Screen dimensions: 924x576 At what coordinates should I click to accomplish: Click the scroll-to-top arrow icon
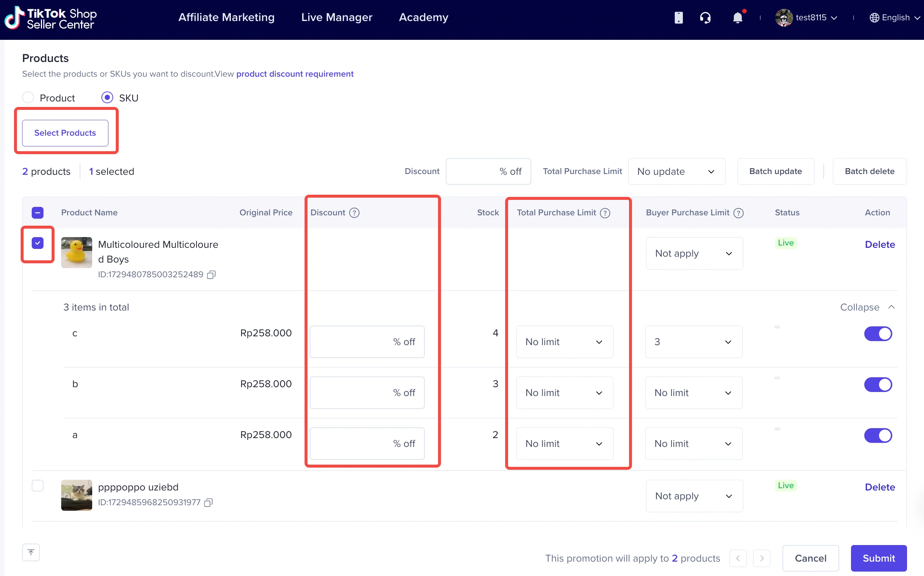tap(31, 552)
